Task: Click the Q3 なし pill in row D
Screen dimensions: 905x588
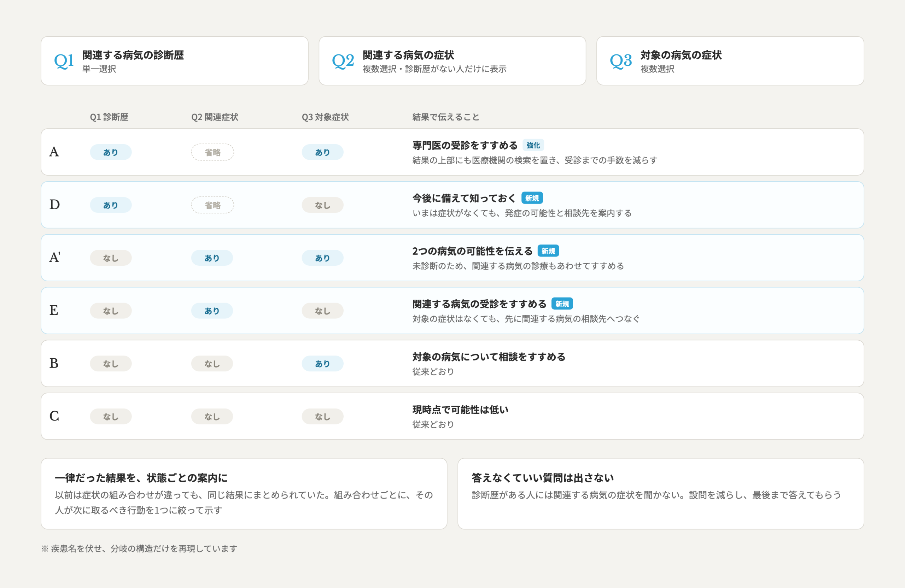Action: pyautogui.click(x=322, y=205)
